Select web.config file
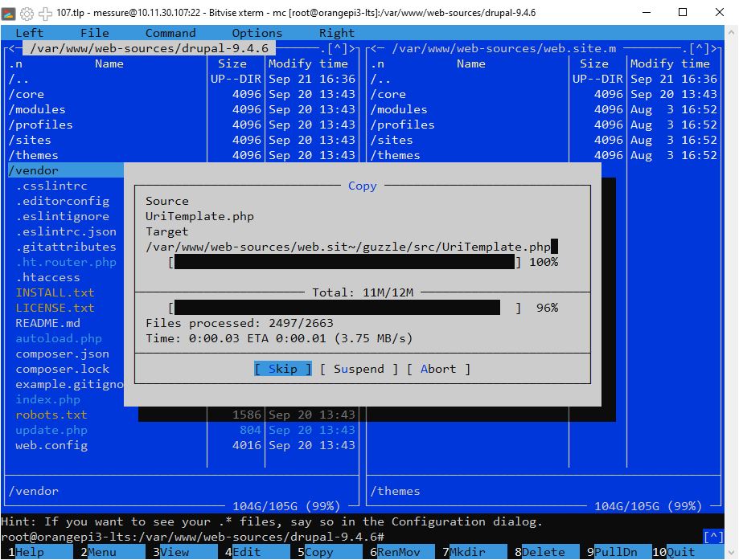 point(51,446)
